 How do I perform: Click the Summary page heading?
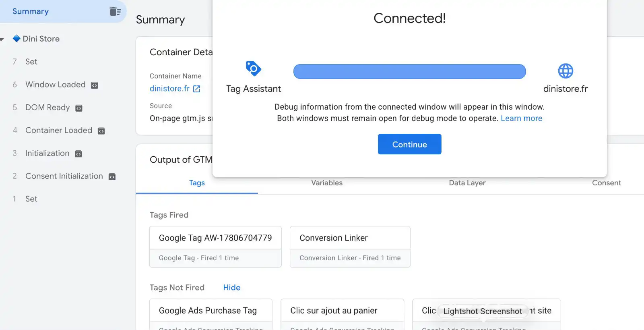tap(160, 20)
